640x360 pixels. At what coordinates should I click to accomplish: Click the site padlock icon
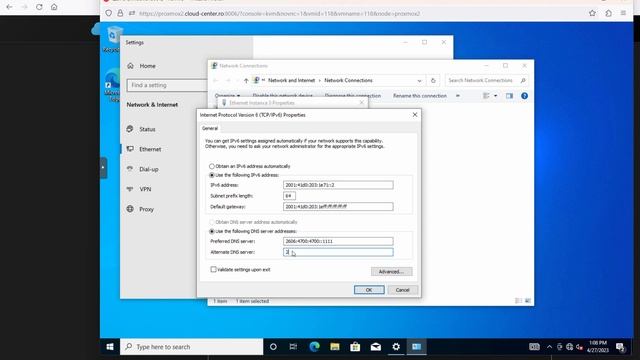pyautogui.click(x=120, y=13)
